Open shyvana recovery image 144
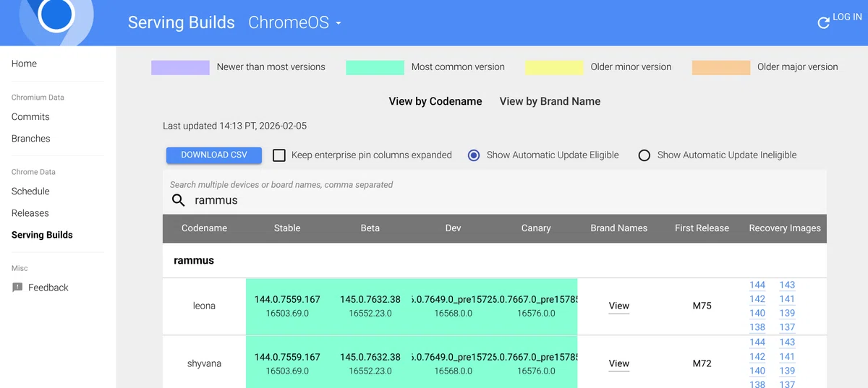 coord(757,342)
